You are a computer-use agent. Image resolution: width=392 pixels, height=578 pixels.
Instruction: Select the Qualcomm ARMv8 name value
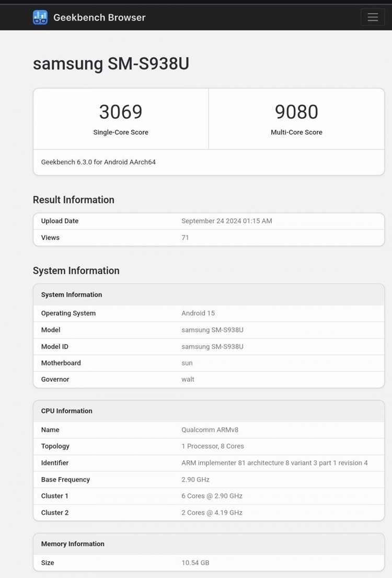click(x=211, y=429)
